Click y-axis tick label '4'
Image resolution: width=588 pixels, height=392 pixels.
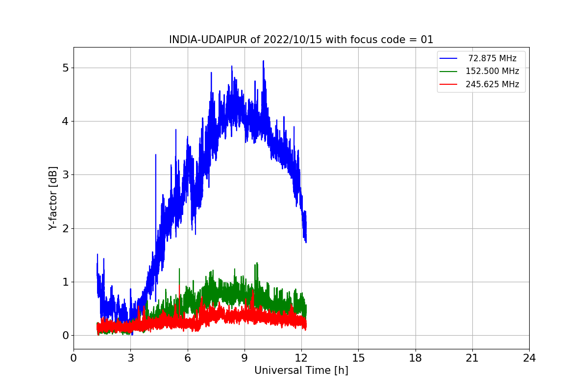click(66, 121)
